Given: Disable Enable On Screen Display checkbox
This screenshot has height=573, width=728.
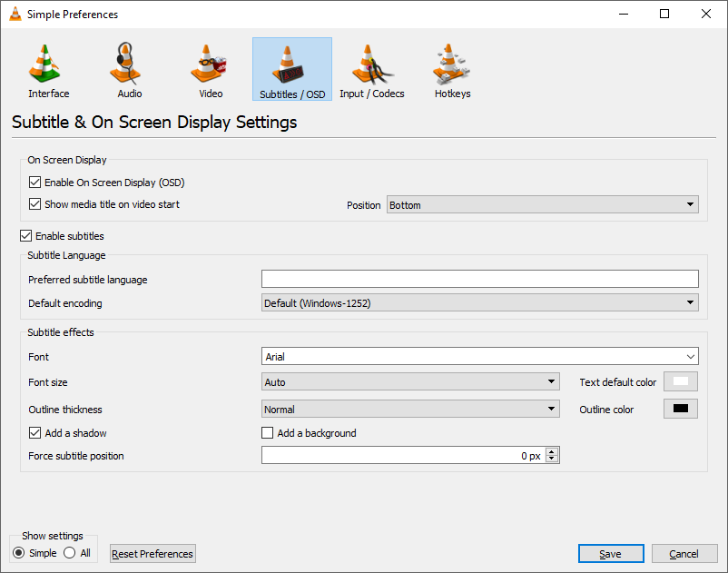Looking at the screenshot, I should [35, 183].
